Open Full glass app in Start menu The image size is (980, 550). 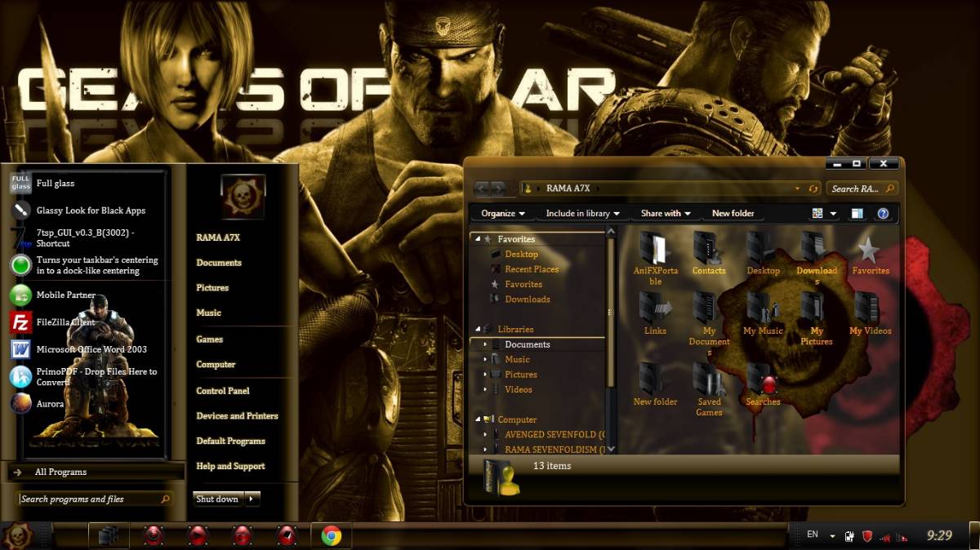click(42, 184)
